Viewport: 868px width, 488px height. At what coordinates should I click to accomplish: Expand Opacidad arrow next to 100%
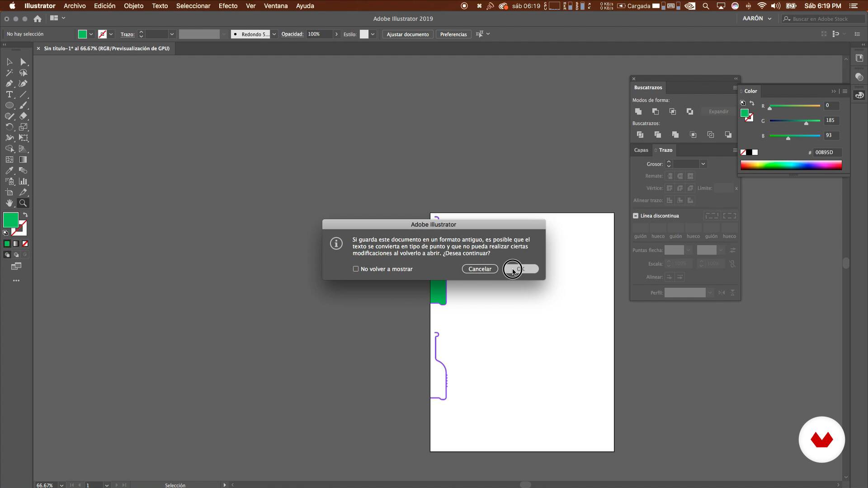[x=336, y=34]
